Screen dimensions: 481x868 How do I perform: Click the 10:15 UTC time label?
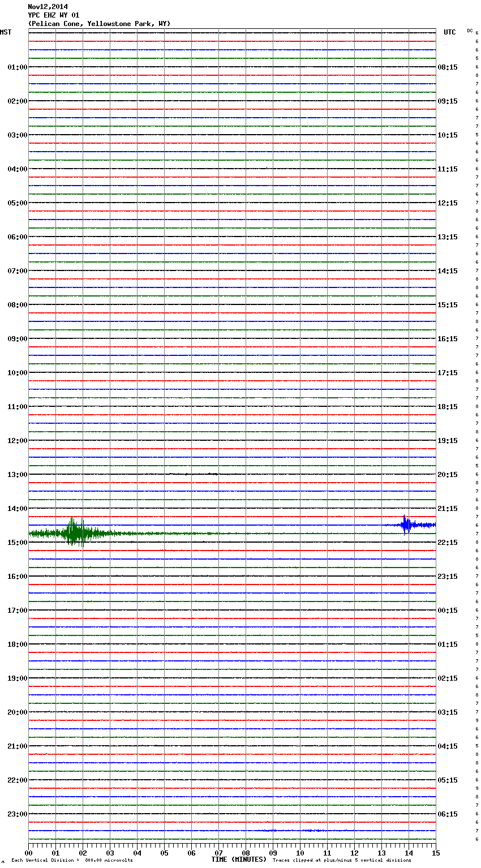[448, 135]
